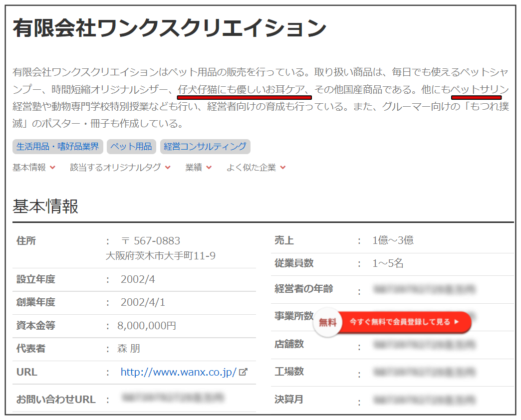Click the 設立年度 value 2002/4

pyautogui.click(x=138, y=279)
